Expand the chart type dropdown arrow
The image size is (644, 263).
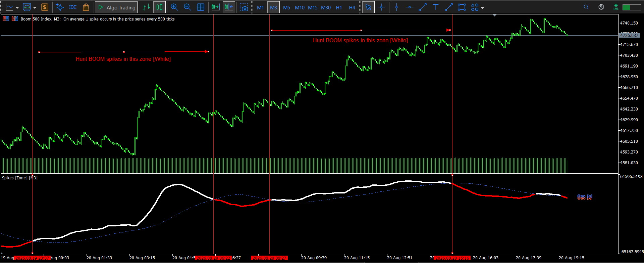click(x=17, y=7)
